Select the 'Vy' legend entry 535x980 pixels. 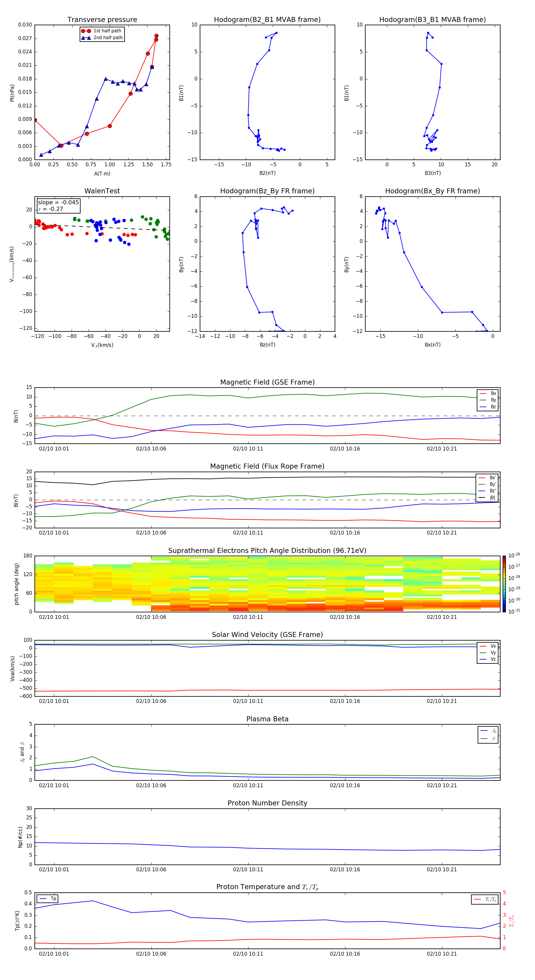(x=488, y=652)
